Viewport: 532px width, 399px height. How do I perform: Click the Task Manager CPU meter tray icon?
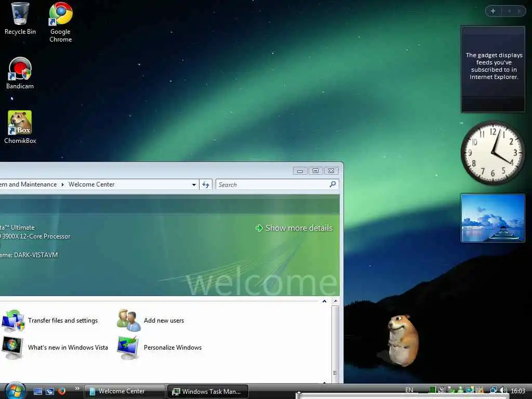[x=432, y=391]
